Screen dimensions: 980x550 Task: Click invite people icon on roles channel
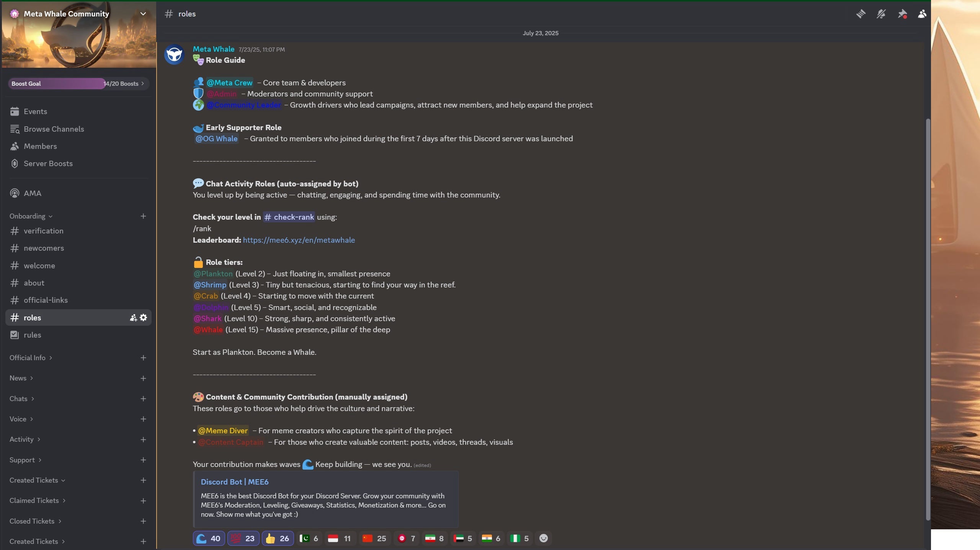coord(133,318)
